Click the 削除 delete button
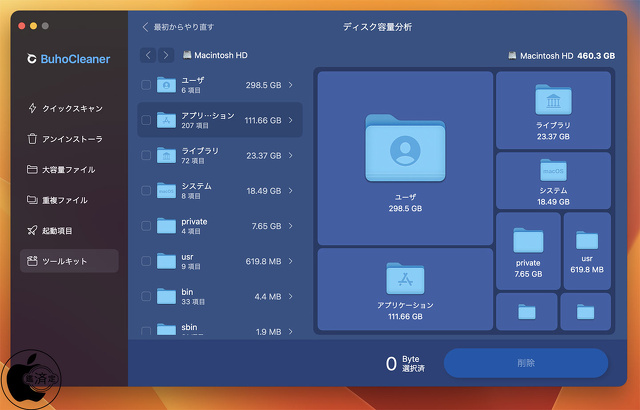 pos(526,363)
